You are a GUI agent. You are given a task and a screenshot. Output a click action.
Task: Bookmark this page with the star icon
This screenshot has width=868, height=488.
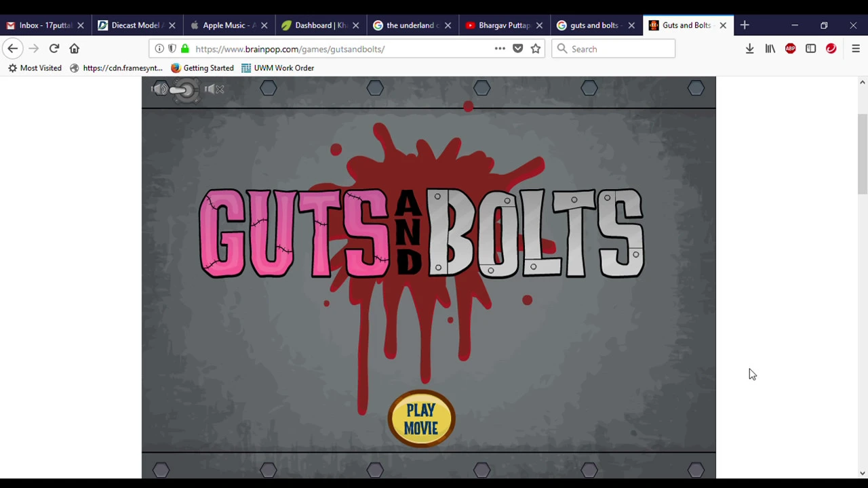536,49
